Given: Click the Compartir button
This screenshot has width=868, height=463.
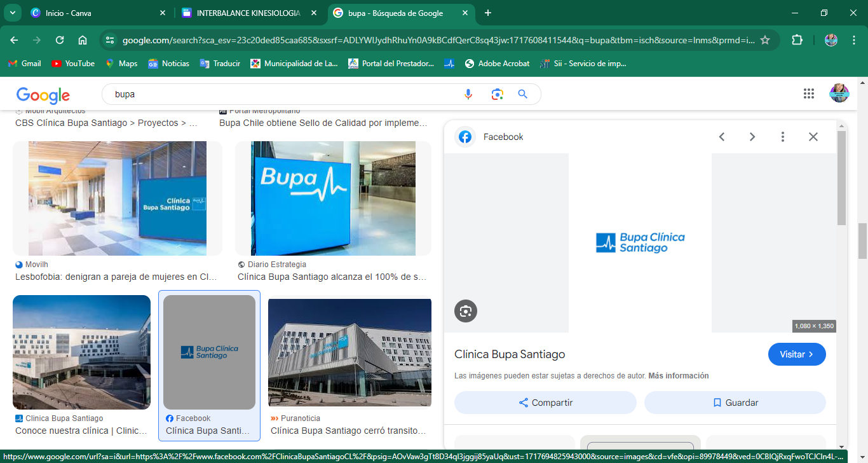Looking at the screenshot, I should pyautogui.click(x=545, y=403).
